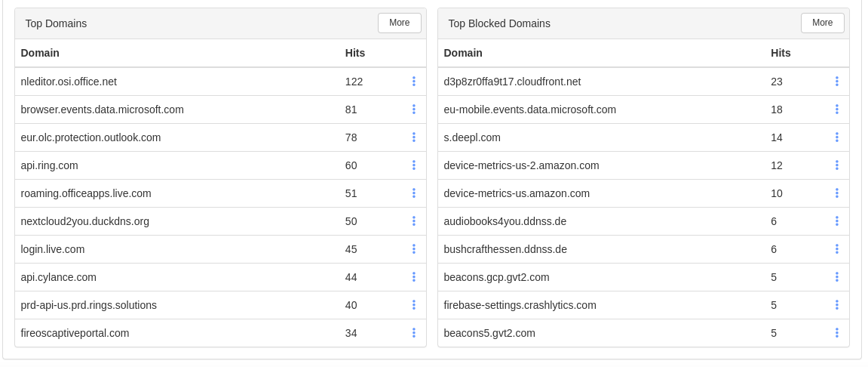Open kebab menu for api.ring.com row

pyautogui.click(x=413, y=165)
